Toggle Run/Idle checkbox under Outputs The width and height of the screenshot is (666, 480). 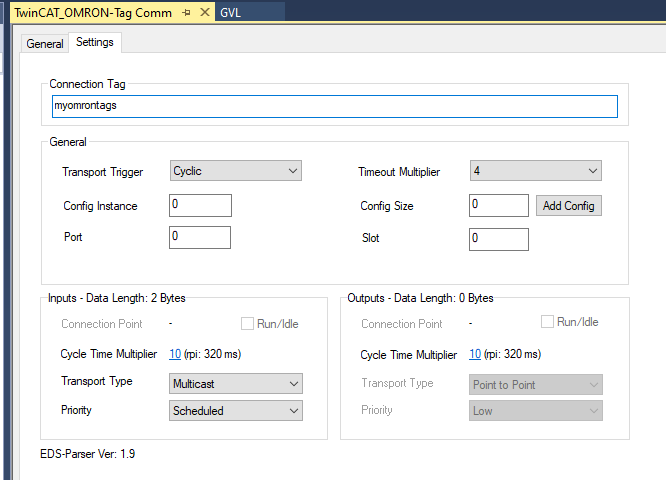(x=547, y=322)
